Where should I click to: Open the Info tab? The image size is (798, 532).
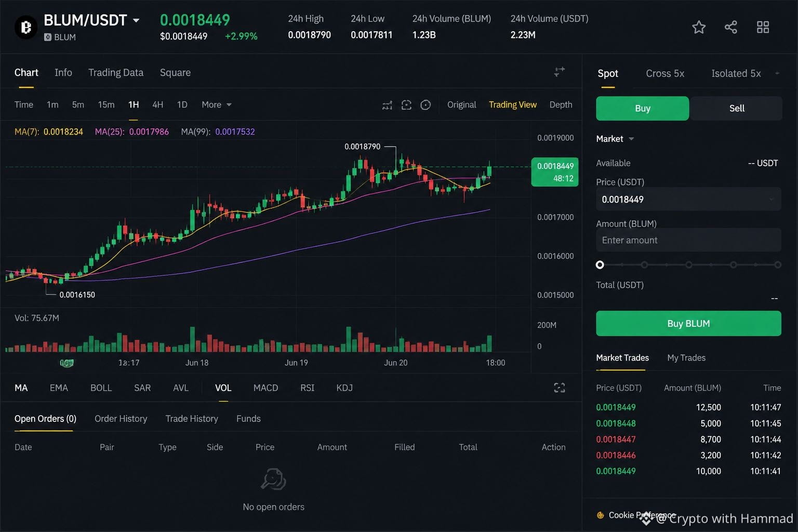[x=63, y=72]
